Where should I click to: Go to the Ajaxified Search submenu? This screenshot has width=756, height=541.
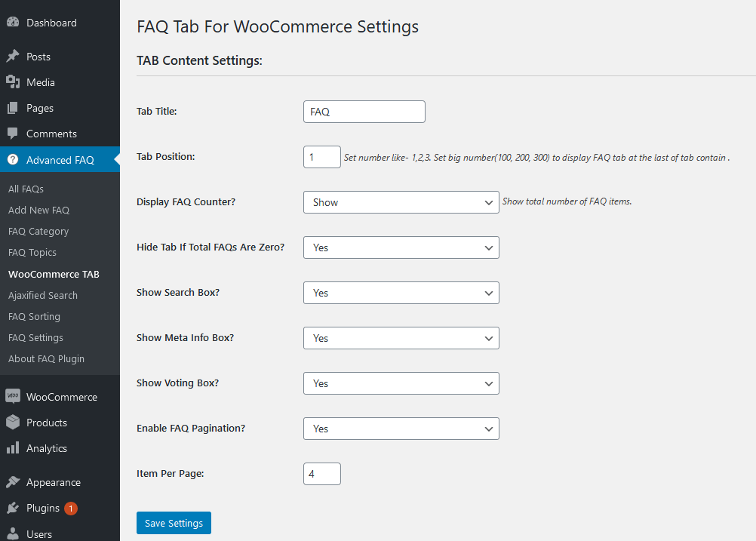(43, 295)
